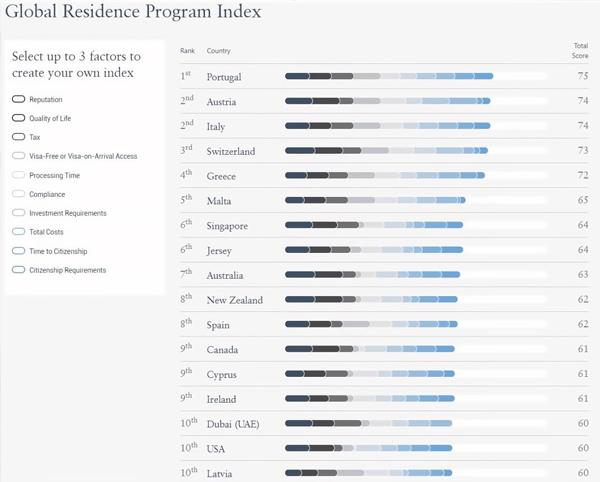Open the Switzerland country entry
Screen dimensions: 600x482
[x=231, y=151]
